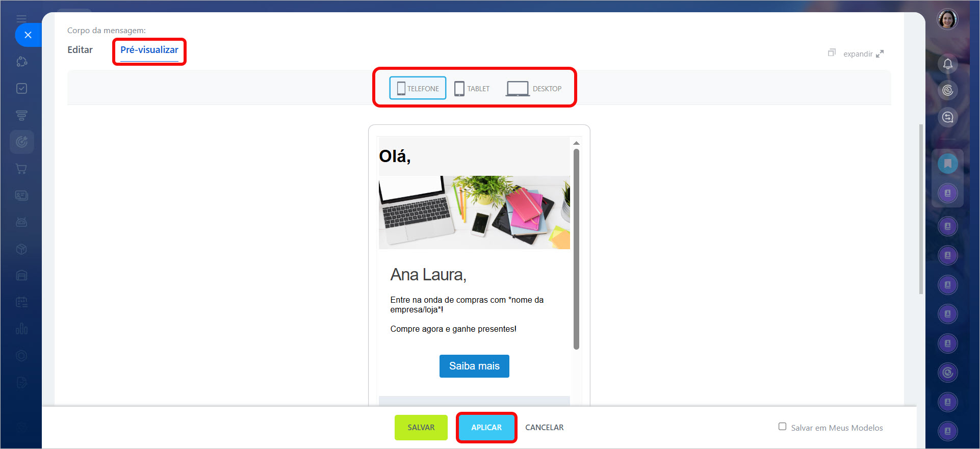
Task: Click the page's main vertical scrollbar
Action: tap(921, 209)
